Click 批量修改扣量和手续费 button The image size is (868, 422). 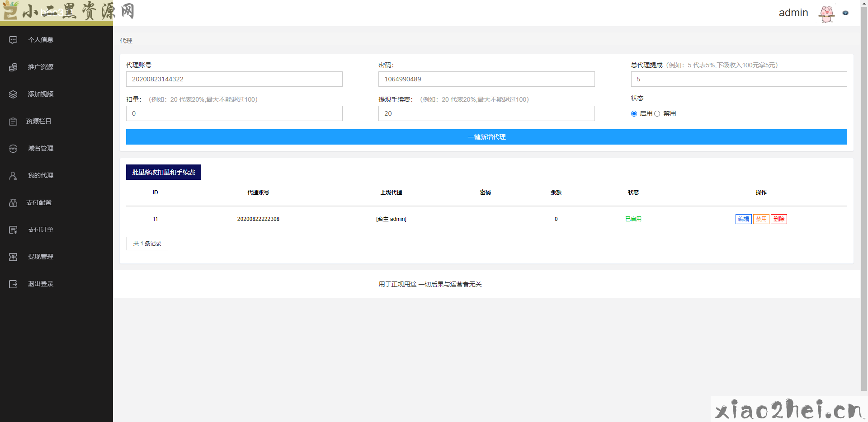[x=164, y=172]
